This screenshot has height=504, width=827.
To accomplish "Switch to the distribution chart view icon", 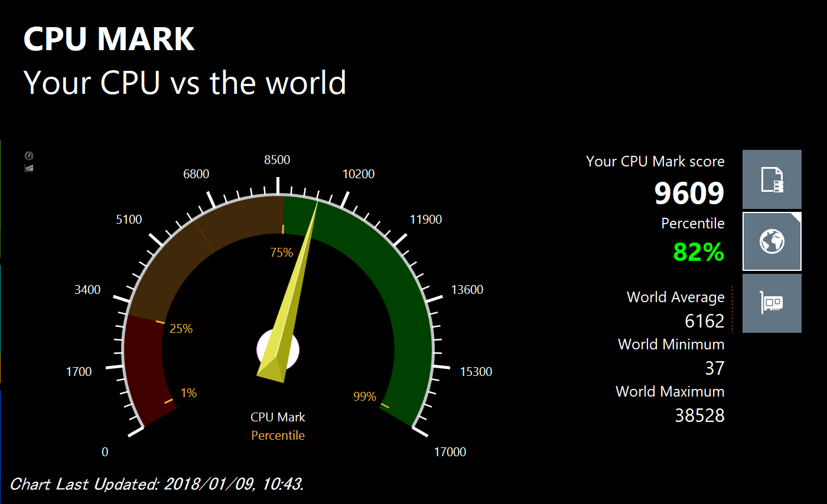I will click(29, 168).
